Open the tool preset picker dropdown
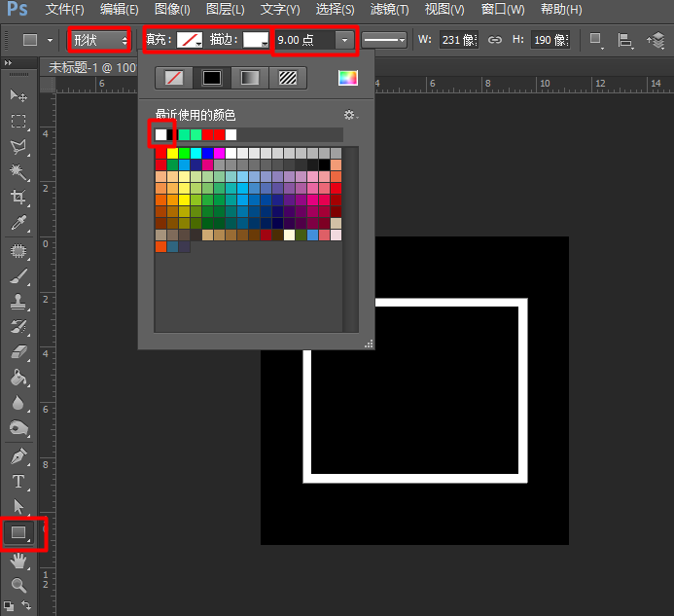 pyautogui.click(x=50, y=41)
